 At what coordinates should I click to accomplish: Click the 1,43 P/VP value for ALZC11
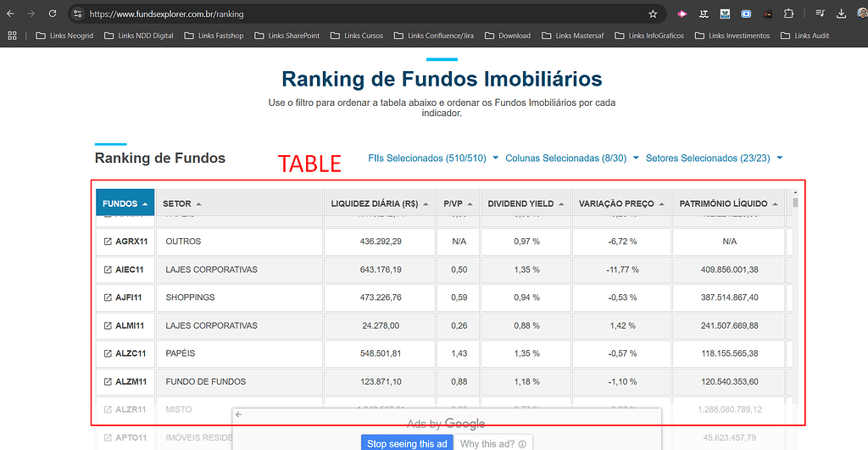pos(459,353)
